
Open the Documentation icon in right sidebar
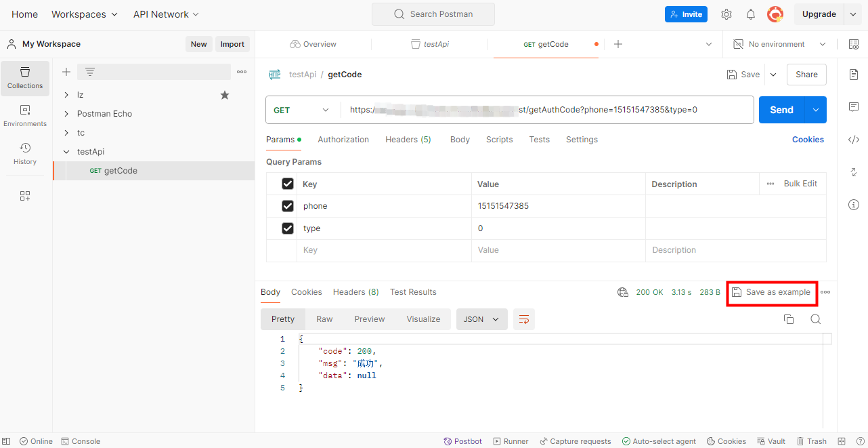pos(854,75)
